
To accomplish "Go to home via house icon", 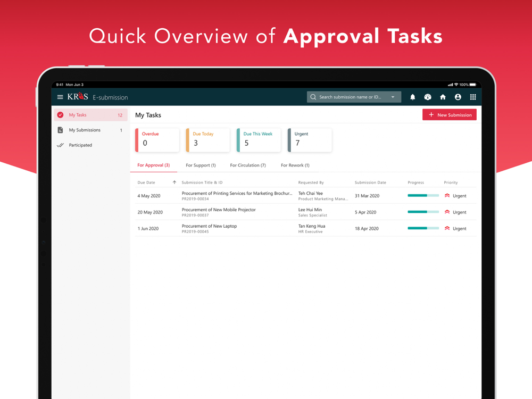I will click(443, 97).
